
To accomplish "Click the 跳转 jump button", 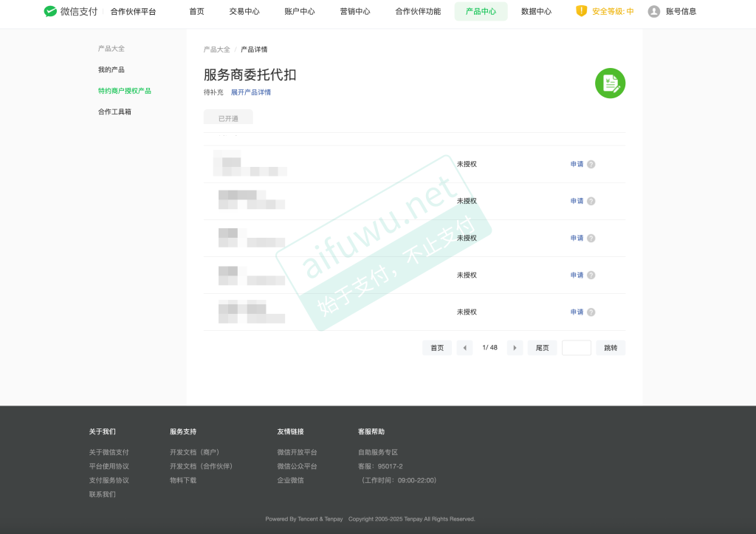I will 611,348.
